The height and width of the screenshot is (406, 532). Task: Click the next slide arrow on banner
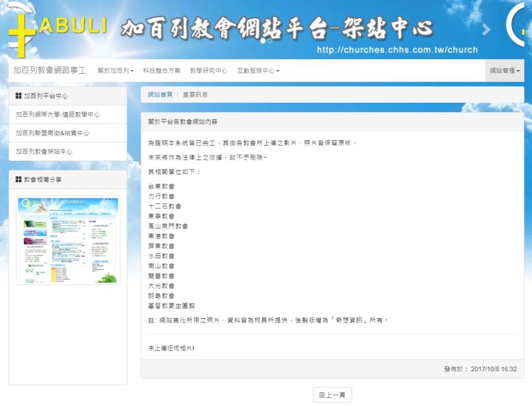[x=486, y=30]
